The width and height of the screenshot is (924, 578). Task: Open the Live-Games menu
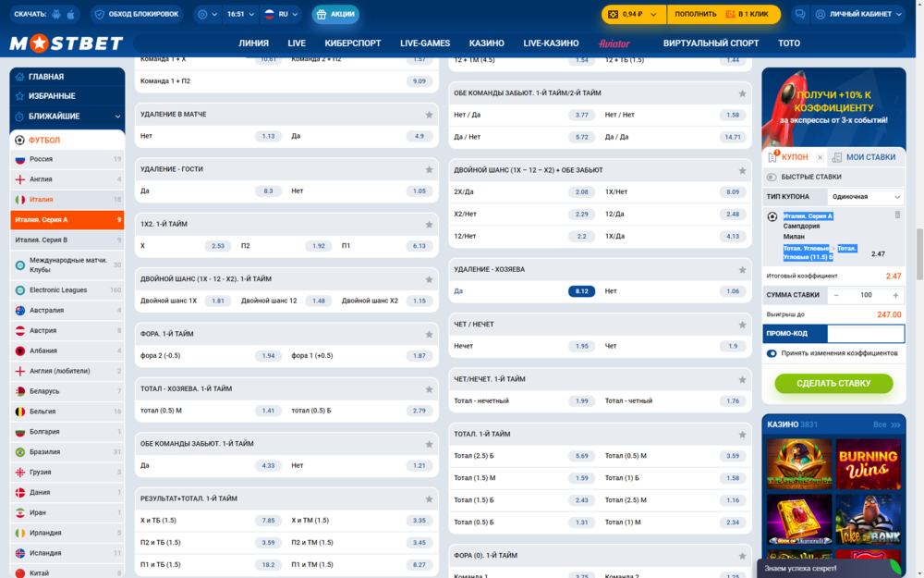point(425,43)
